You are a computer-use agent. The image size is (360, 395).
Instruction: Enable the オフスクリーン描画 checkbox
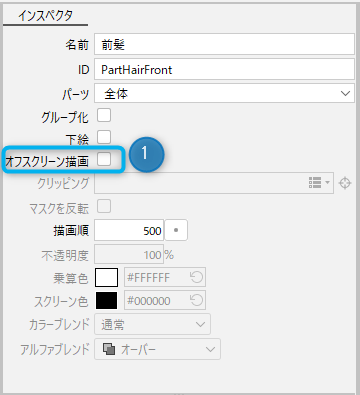pyautogui.click(x=104, y=159)
